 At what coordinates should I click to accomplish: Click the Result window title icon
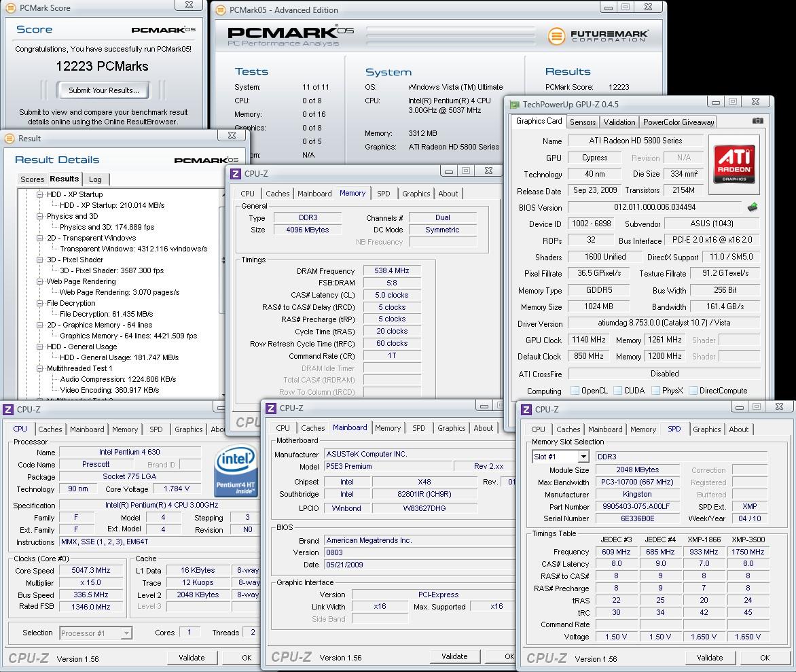9,138
